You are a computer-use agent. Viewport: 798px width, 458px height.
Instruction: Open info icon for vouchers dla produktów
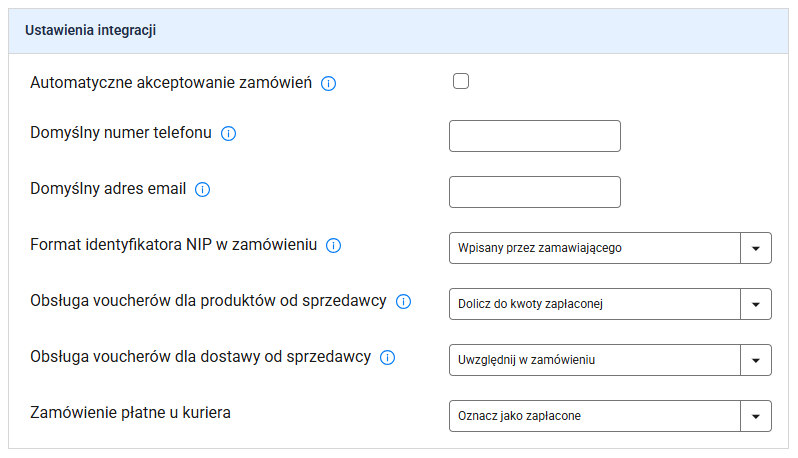(404, 301)
